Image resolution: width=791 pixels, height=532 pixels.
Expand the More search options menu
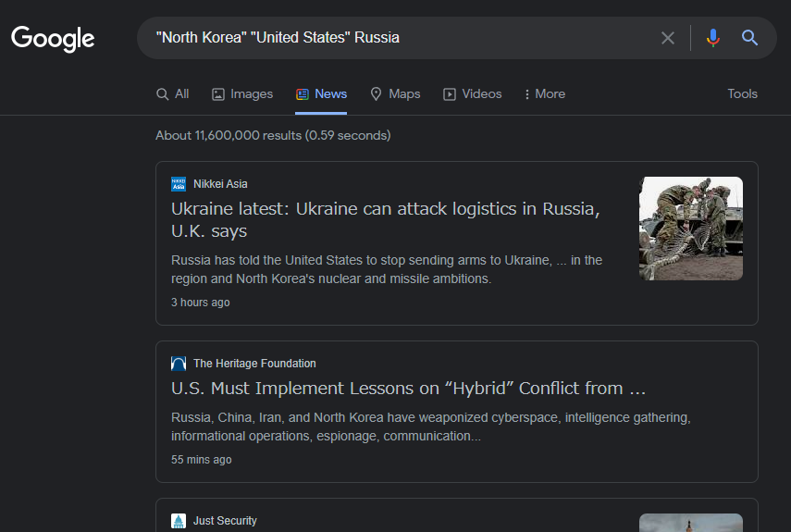(545, 94)
